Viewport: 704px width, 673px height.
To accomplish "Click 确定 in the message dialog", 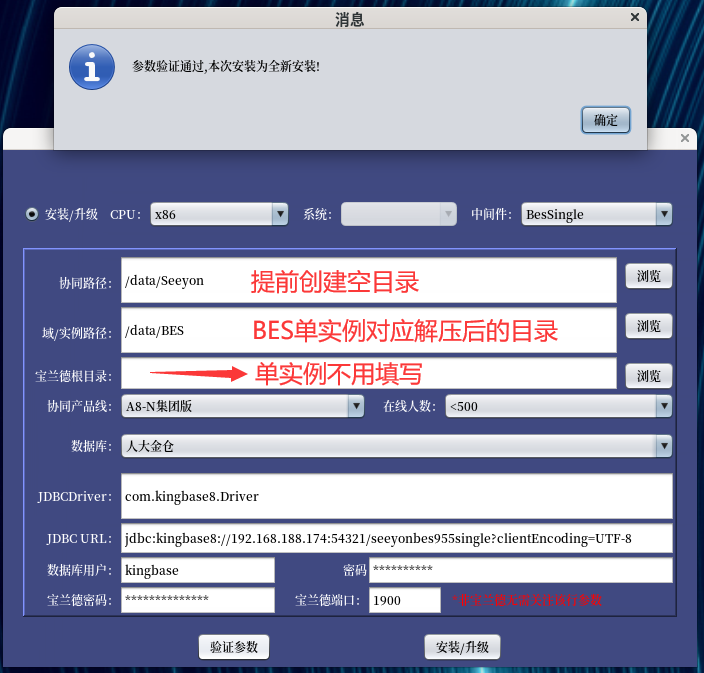I will 606,120.
